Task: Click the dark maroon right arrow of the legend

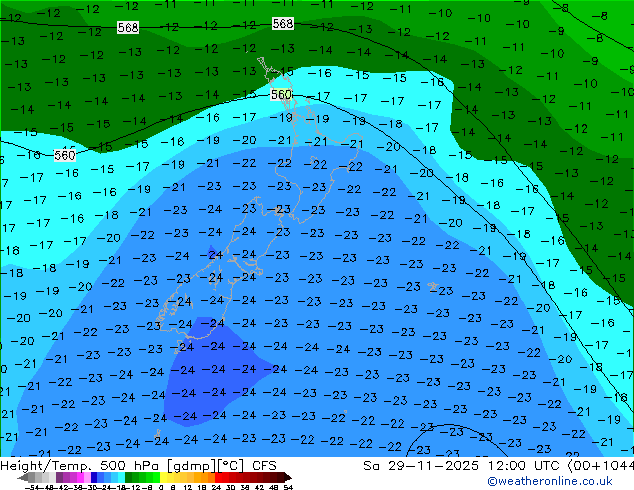Action: pos(288,477)
